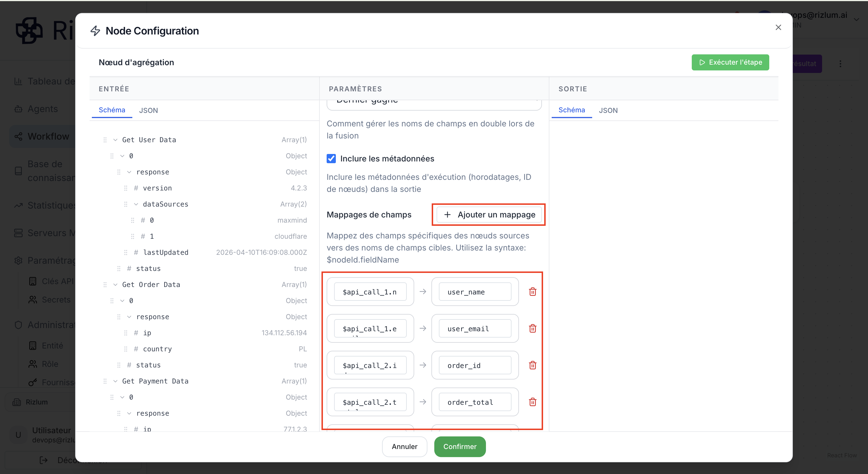Collapse the Get Payment Data tree node

(115, 381)
